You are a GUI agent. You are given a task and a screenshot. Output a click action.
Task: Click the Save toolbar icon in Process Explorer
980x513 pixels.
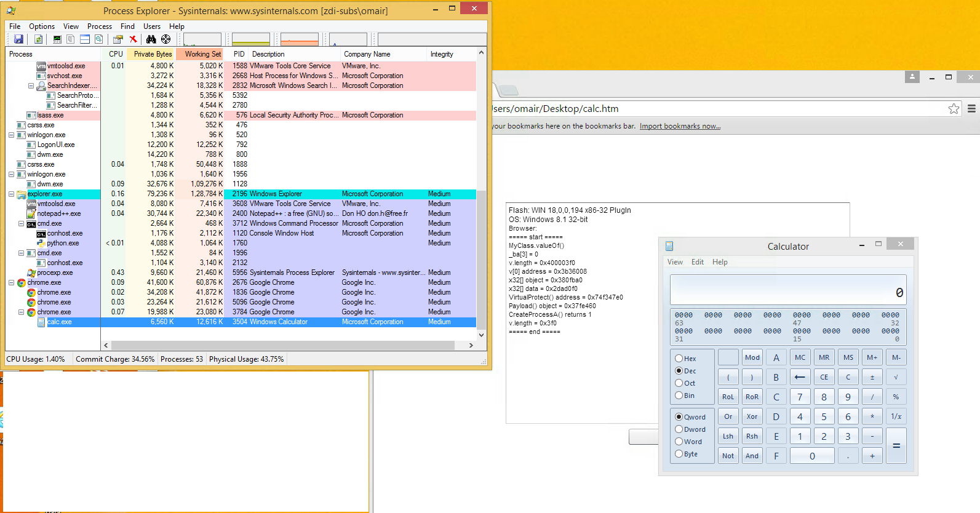click(x=19, y=39)
